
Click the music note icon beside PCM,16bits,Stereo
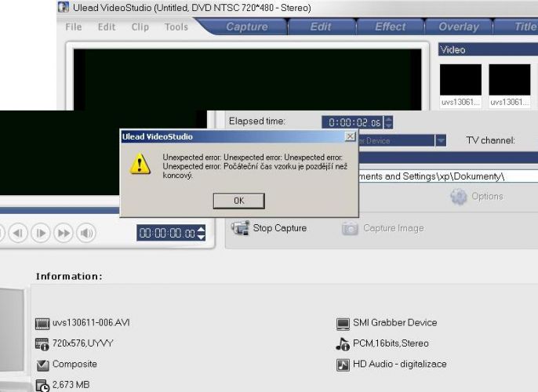[x=343, y=344]
